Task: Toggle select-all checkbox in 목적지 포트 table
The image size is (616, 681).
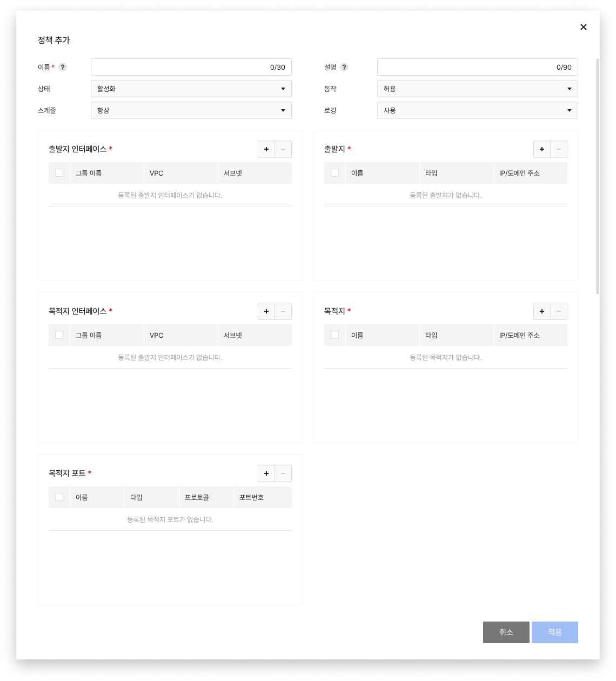Action: tap(59, 497)
